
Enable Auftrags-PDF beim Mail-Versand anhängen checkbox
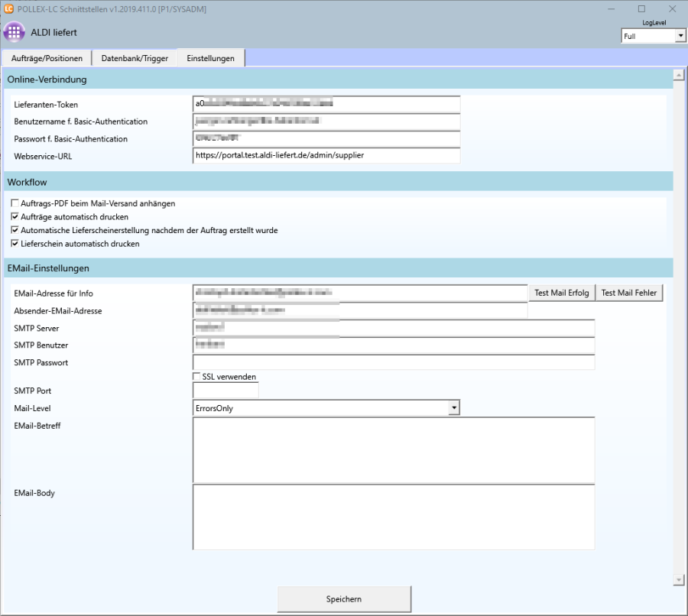click(15, 204)
